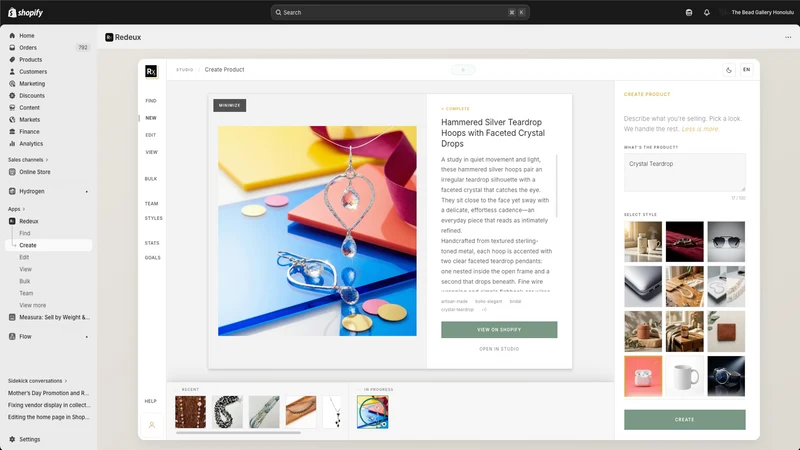Screen dimensions: 800x450
Task: Switch language with the EN button
Action: coord(746,70)
